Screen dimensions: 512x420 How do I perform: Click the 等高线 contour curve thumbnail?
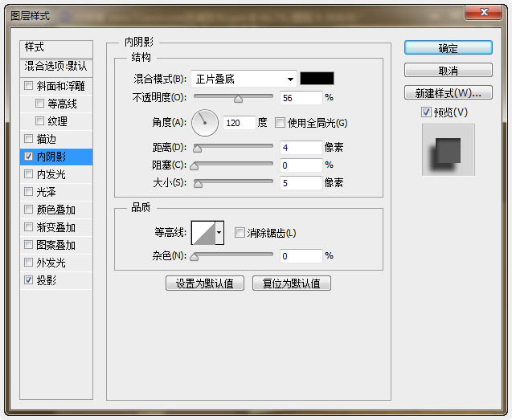(x=203, y=233)
